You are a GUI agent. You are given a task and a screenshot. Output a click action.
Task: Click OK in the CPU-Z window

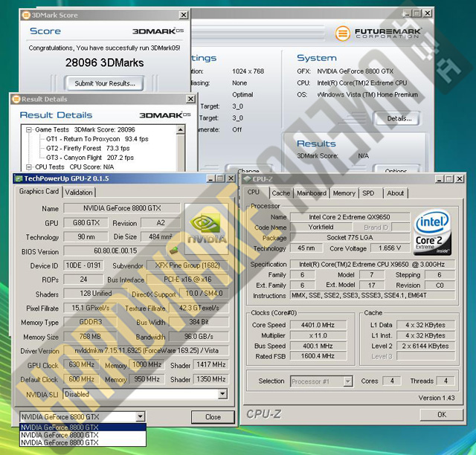[441, 415]
